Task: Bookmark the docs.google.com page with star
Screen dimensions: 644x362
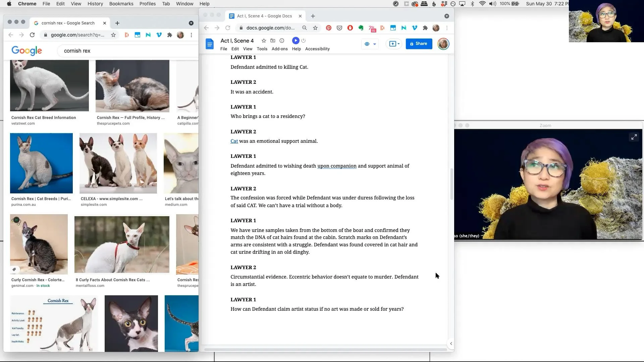Action: tap(315, 28)
